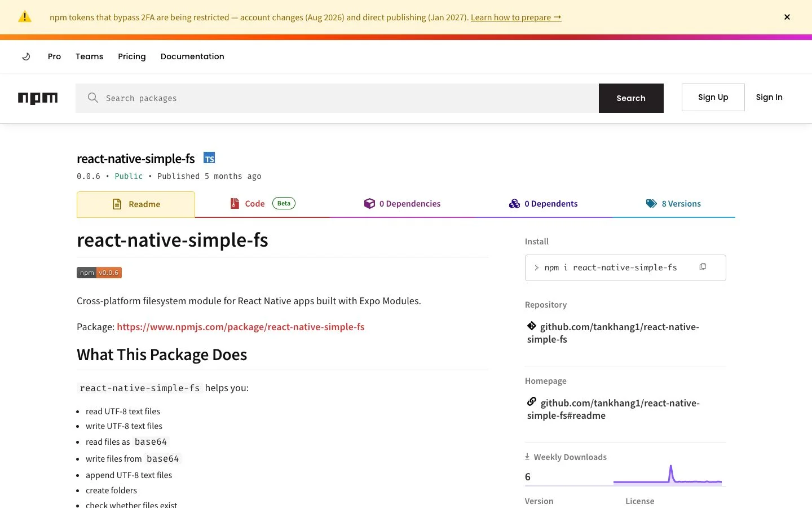Viewport: 812px width, 508px height.
Task: Open the GitHub repository link
Action: 613,333
